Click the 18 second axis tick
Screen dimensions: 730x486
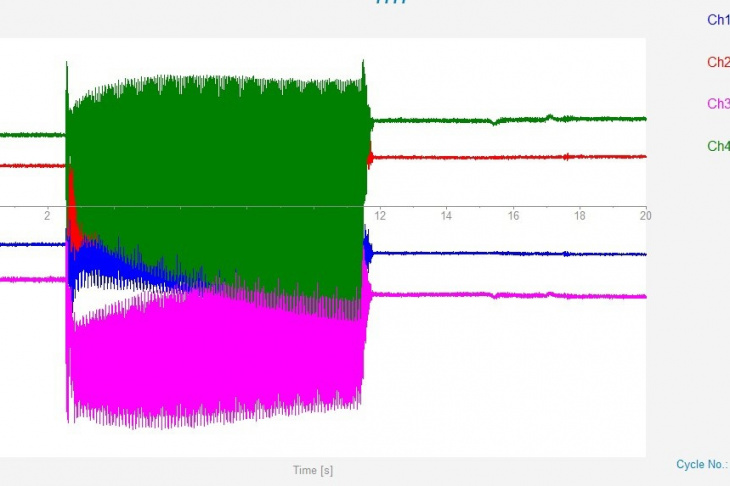(x=580, y=216)
